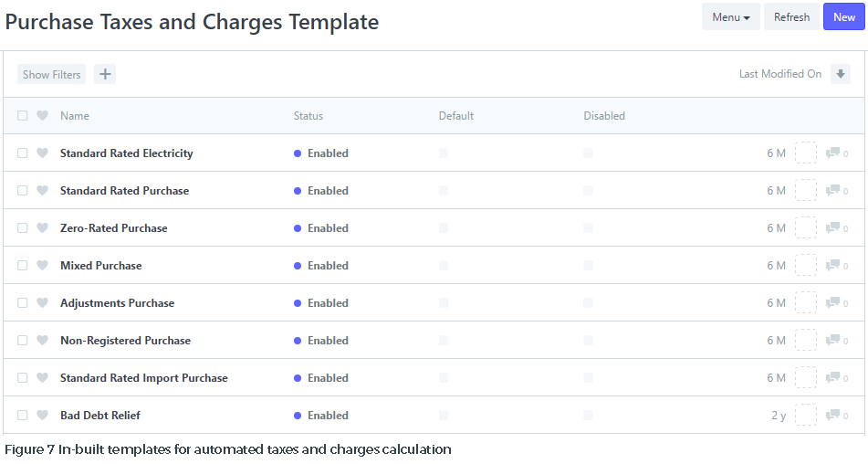Screen dimensions: 868x464
Task: Check Standard Rated Import Purchase checkbox
Action: pyautogui.click(x=22, y=377)
